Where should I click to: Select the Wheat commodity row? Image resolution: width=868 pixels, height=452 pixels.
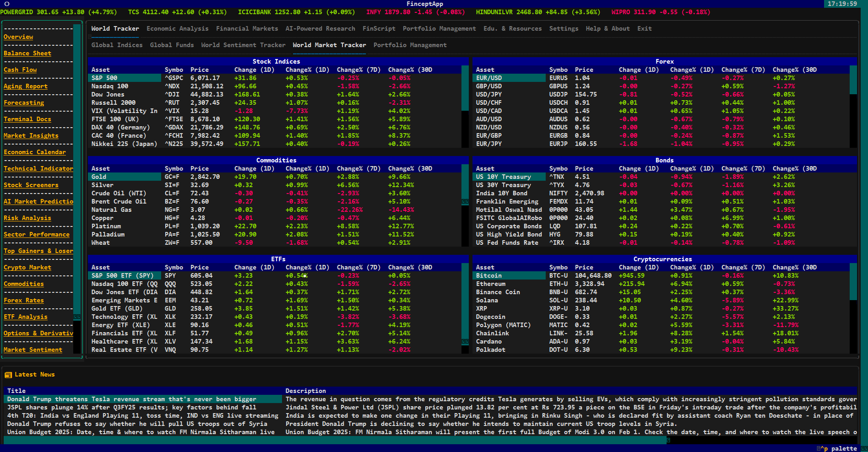click(x=275, y=242)
